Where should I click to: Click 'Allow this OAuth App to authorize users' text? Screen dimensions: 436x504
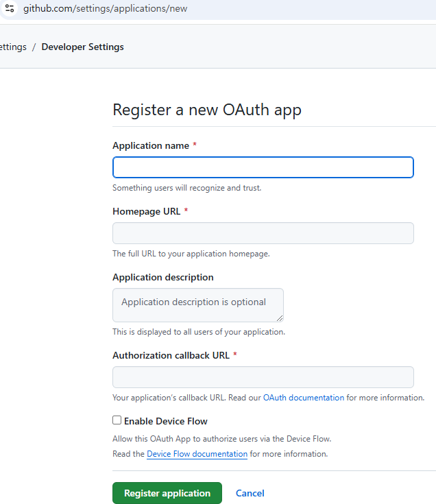(x=221, y=439)
